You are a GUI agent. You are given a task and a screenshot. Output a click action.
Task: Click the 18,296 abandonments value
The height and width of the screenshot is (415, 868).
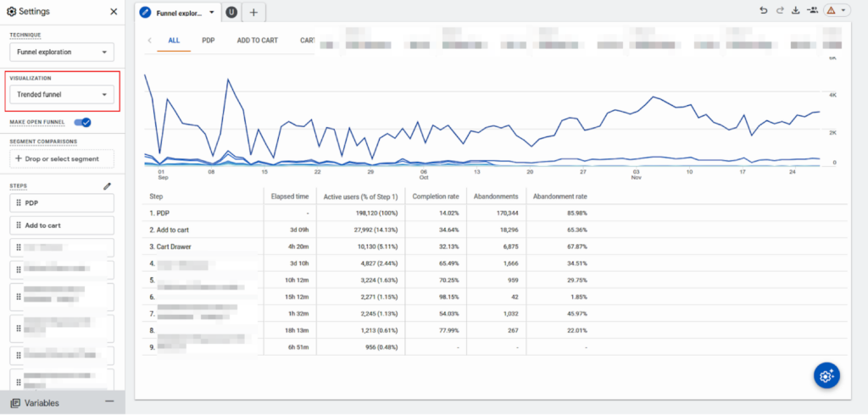[x=509, y=229]
